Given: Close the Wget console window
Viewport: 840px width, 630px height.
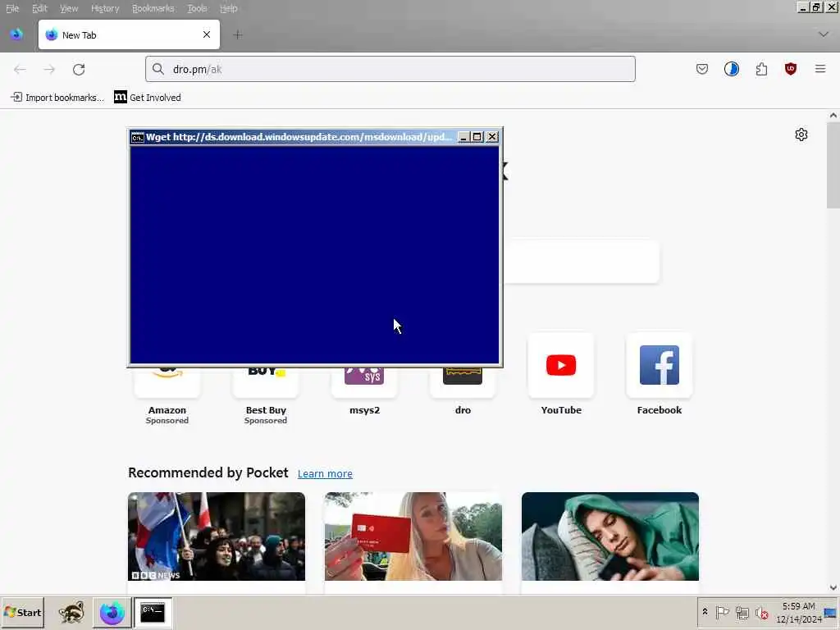Looking at the screenshot, I should coord(492,137).
